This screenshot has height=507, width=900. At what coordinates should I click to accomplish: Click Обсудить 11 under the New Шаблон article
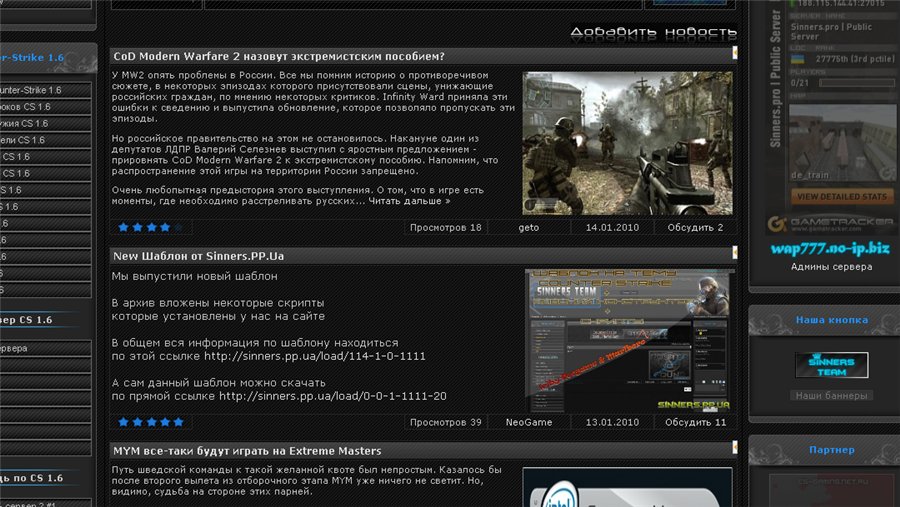tap(695, 422)
